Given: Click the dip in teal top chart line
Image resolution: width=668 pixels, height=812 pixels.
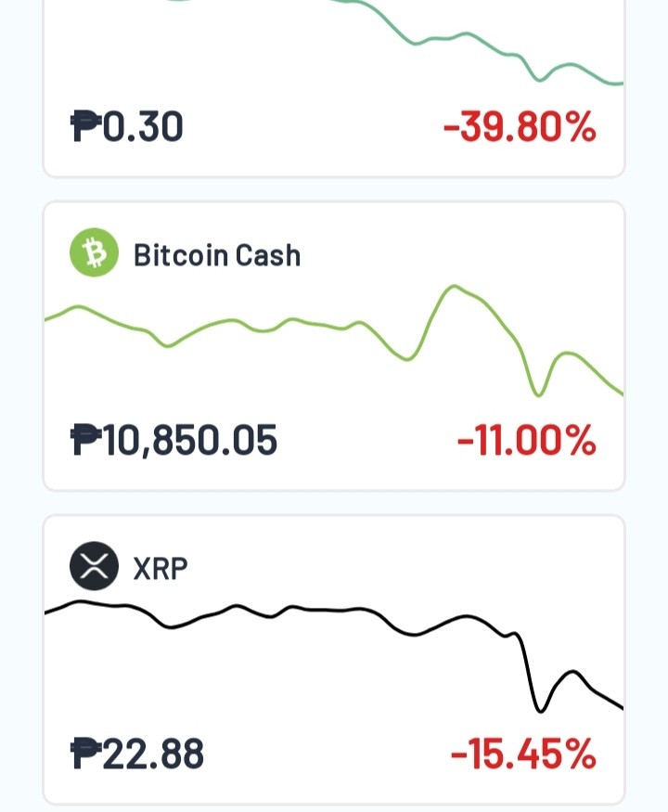Looking at the screenshot, I should pos(539,79).
